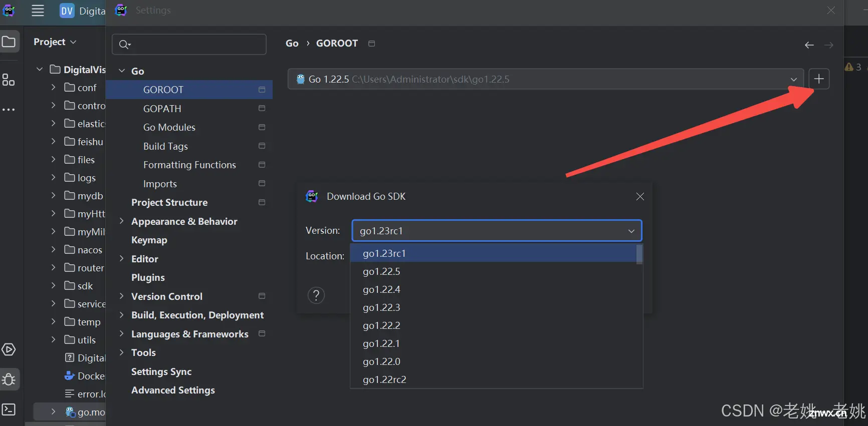Open Project Structure settings

point(169,202)
